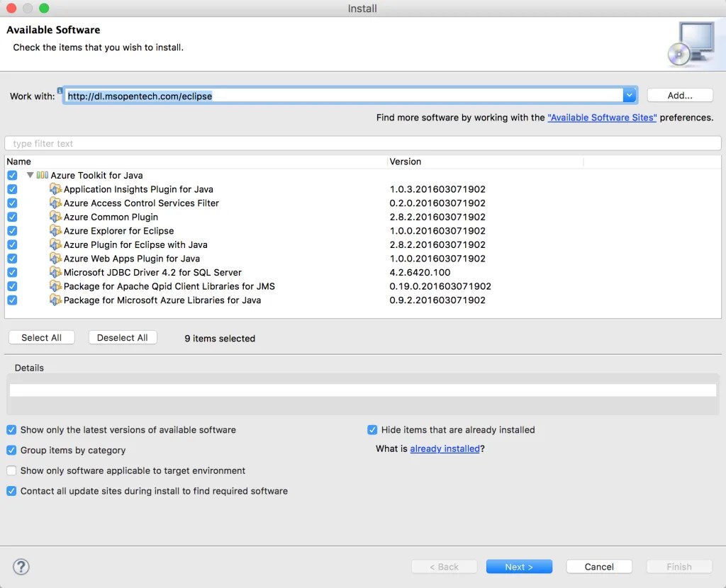The image size is (726, 588).
Task: Click the Next button
Action: pyautogui.click(x=519, y=566)
